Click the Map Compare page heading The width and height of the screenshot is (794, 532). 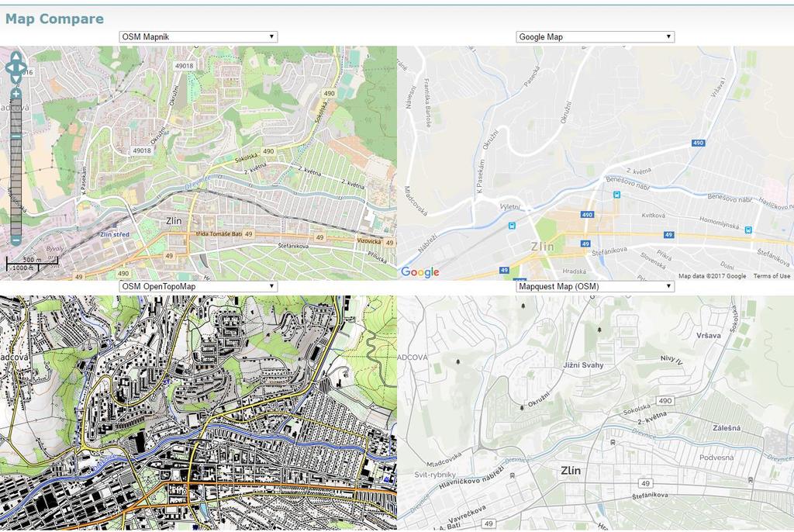54,19
